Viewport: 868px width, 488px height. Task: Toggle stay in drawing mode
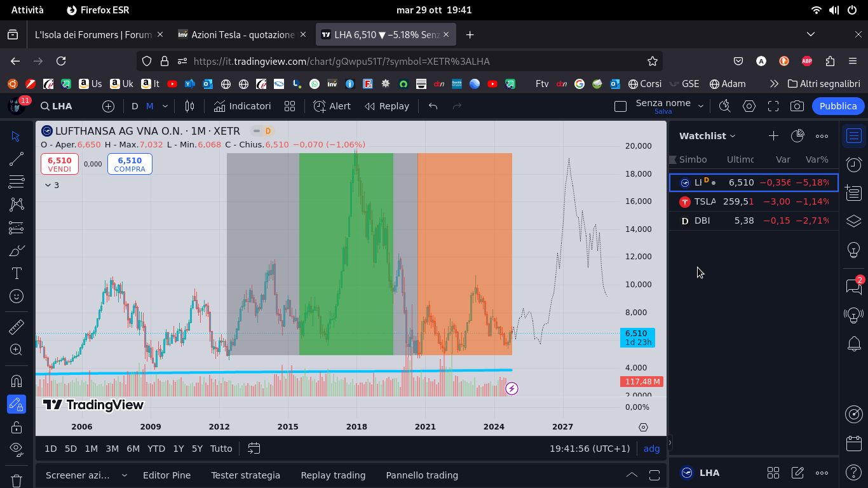(x=17, y=404)
